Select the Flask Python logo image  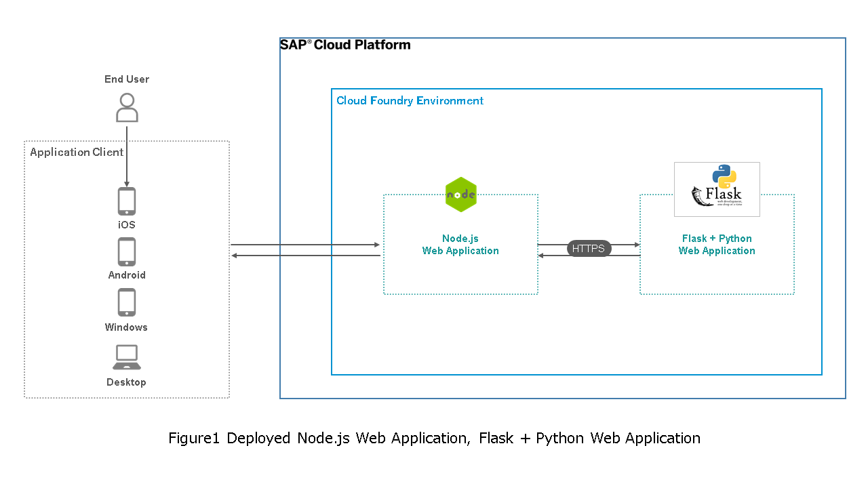coord(717,189)
